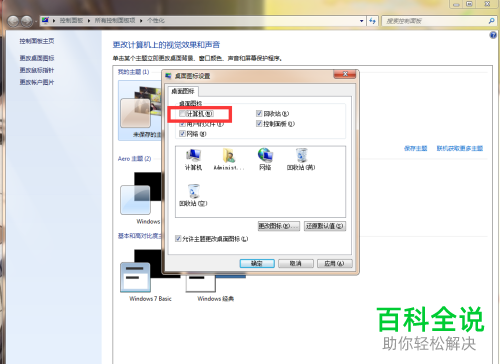
Task: Click the 保存主题 link
Action: pos(415,148)
